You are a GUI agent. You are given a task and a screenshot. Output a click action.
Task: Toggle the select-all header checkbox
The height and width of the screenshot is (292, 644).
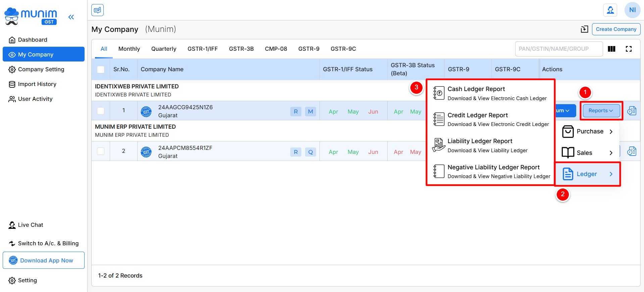[x=101, y=69]
